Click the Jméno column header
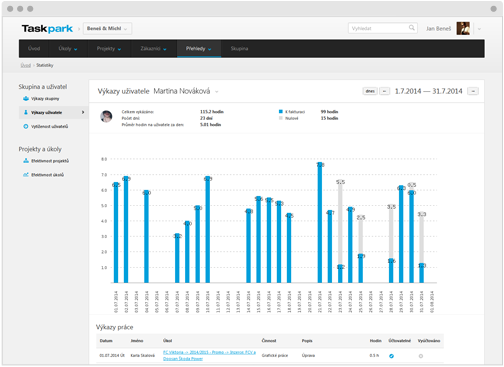Image resolution: width=504 pixels, height=367 pixels. click(137, 341)
